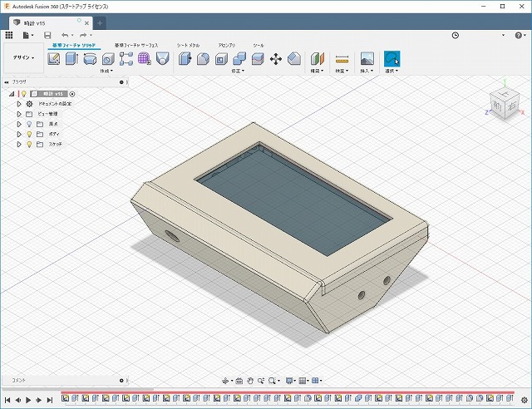Image resolution: width=532 pixels, height=409 pixels.
Task: Open the Inspect measure tool
Action: [342, 59]
